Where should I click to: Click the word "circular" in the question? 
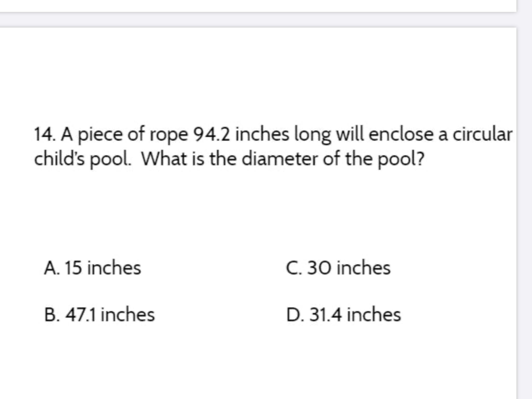point(483,134)
